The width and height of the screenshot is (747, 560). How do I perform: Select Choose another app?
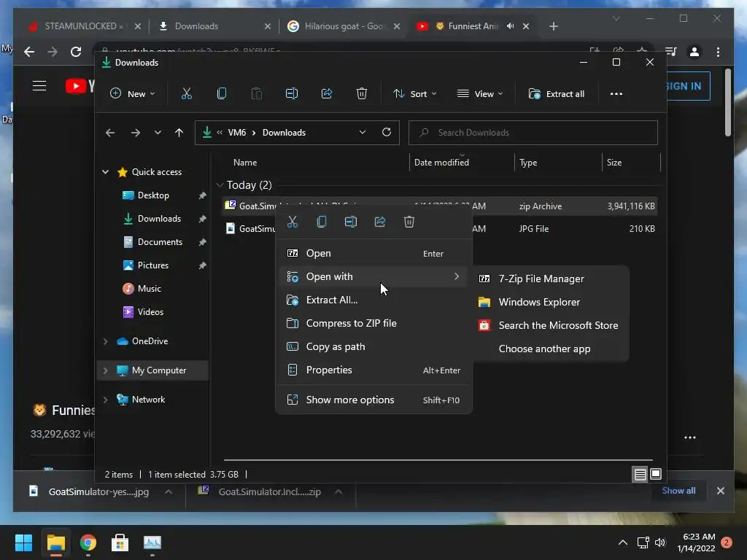pyautogui.click(x=551, y=349)
